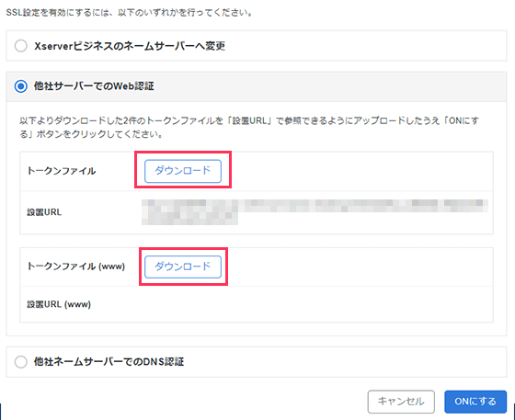Click the blurred 設置URL value
Viewport: 515px width, 420px height.
pyautogui.click(x=315, y=212)
